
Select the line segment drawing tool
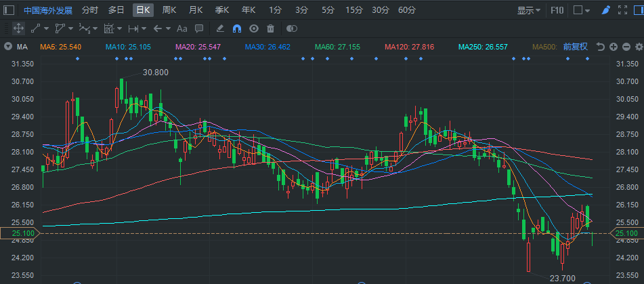[36, 28]
